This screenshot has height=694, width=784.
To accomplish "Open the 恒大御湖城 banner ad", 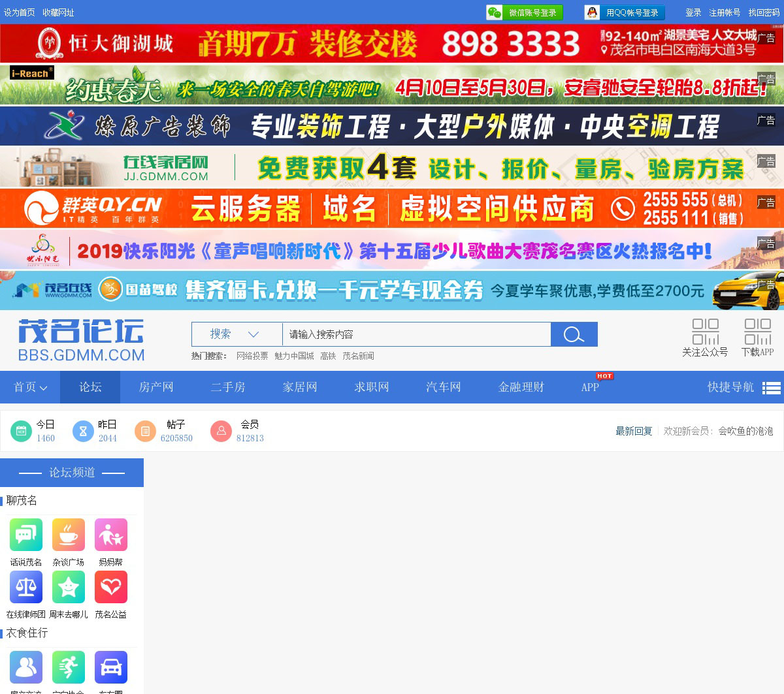I will coord(392,43).
